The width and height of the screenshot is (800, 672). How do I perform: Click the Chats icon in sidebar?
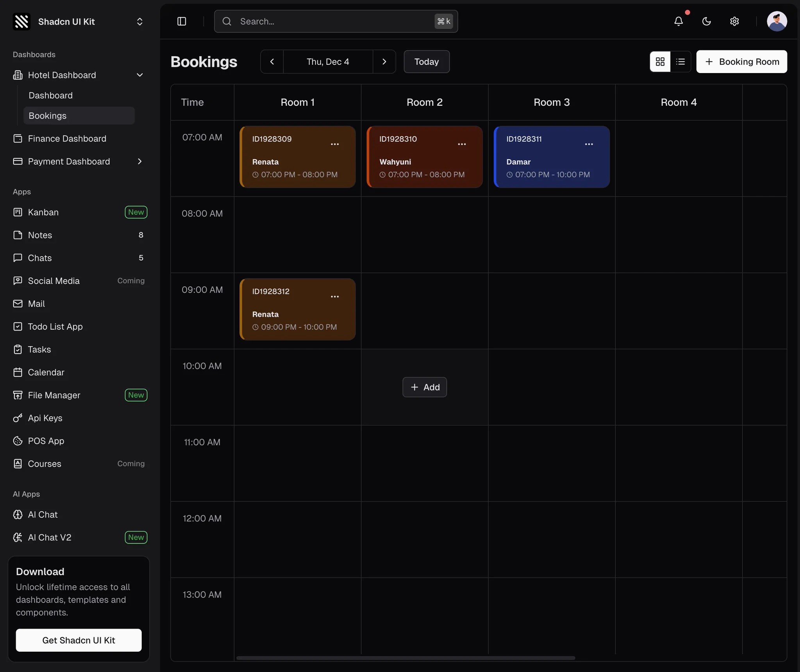pos(18,258)
